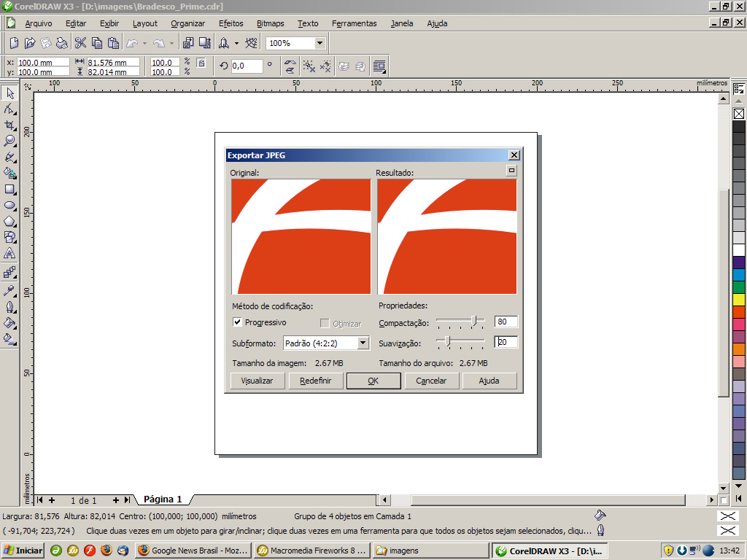
Task: Click the Paste toolbar icon
Action: (x=113, y=43)
